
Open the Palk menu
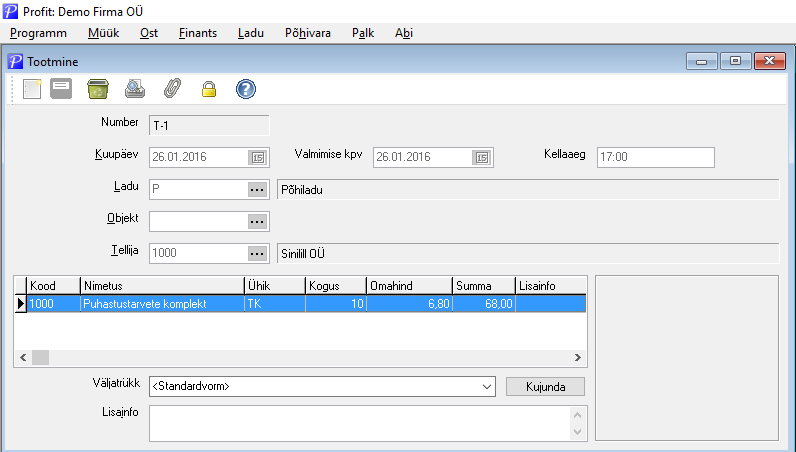[363, 33]
